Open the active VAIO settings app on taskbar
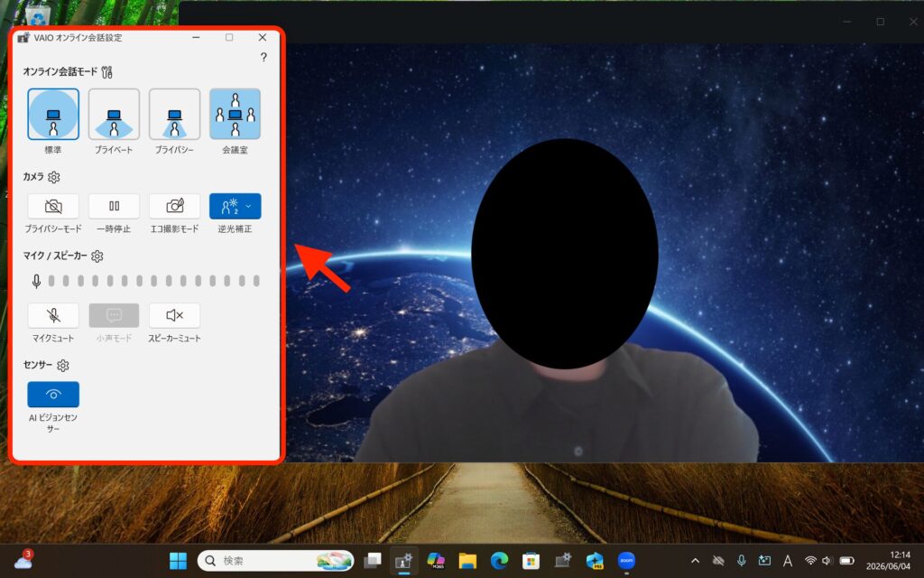This screenshot has height=578, width=924. [x=403, y=560]
